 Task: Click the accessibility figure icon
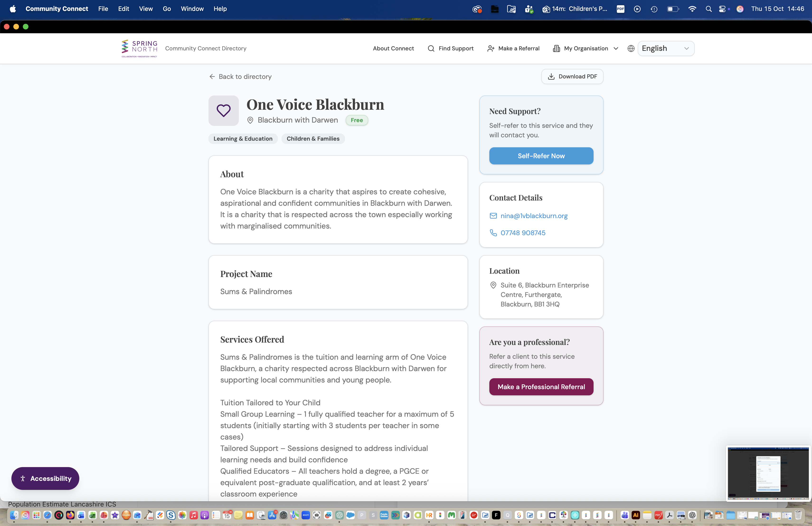pos(23,478)
